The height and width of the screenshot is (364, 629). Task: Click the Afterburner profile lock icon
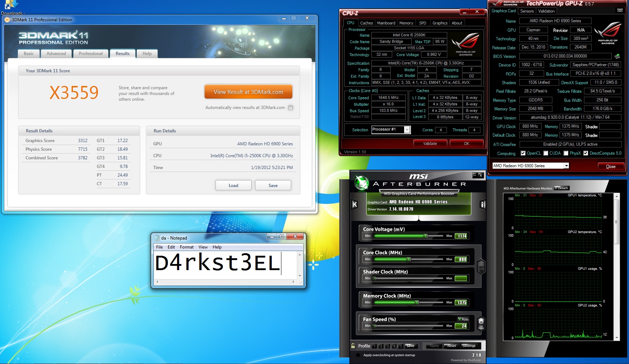pos(353,345)
